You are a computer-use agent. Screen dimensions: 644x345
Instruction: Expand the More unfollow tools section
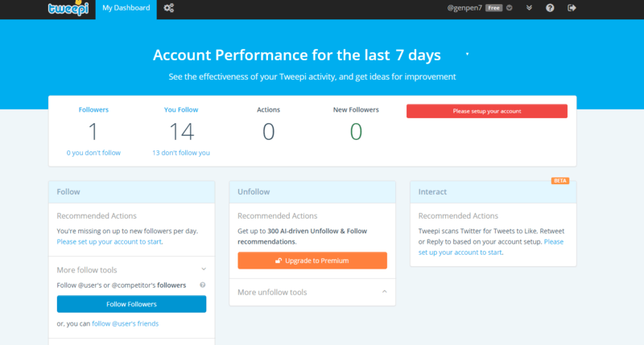(x=384, y=292)
